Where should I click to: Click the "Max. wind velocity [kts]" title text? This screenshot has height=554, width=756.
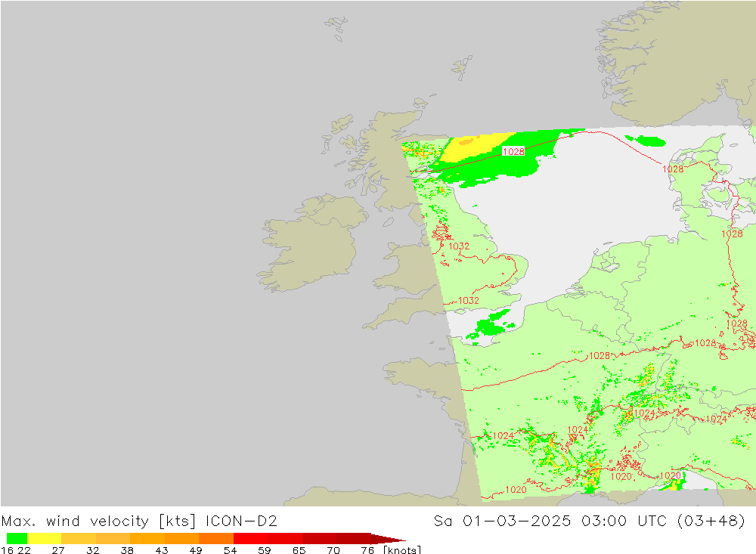coord(99,522)
